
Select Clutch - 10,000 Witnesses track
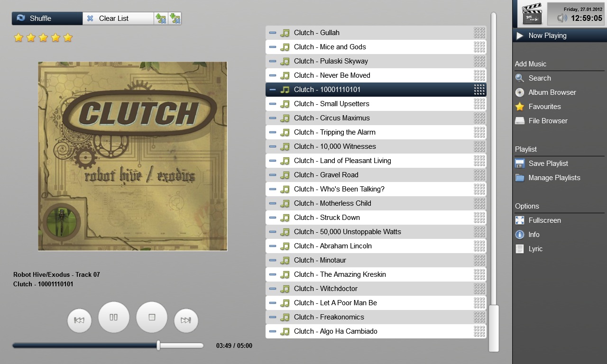coord(376,146)
